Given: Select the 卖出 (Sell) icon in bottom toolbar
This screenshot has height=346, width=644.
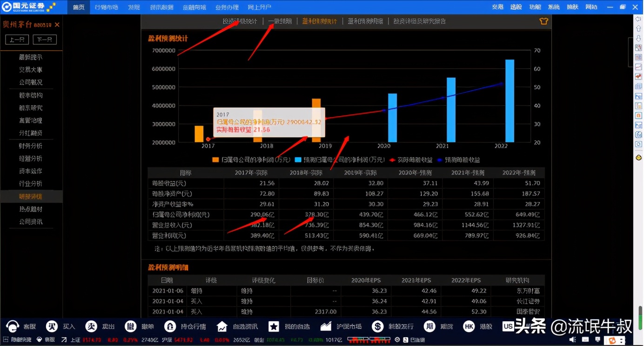Looking at the screenshot, I should coord(91,326).
